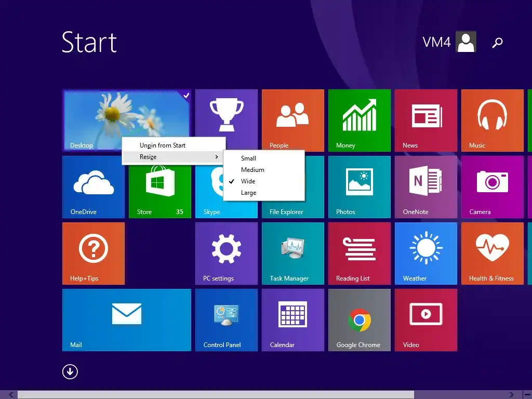Launch the Health & Fitness tile
This screenshot has width=532, height=399.
[x=493, y=253]
